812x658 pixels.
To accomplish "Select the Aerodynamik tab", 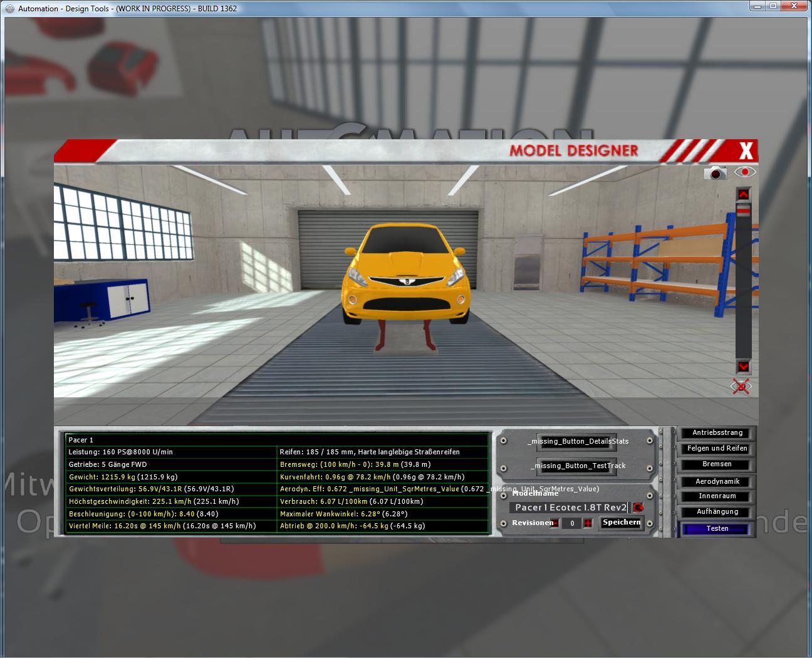I will pyautogui.click(x=717, y=481).
